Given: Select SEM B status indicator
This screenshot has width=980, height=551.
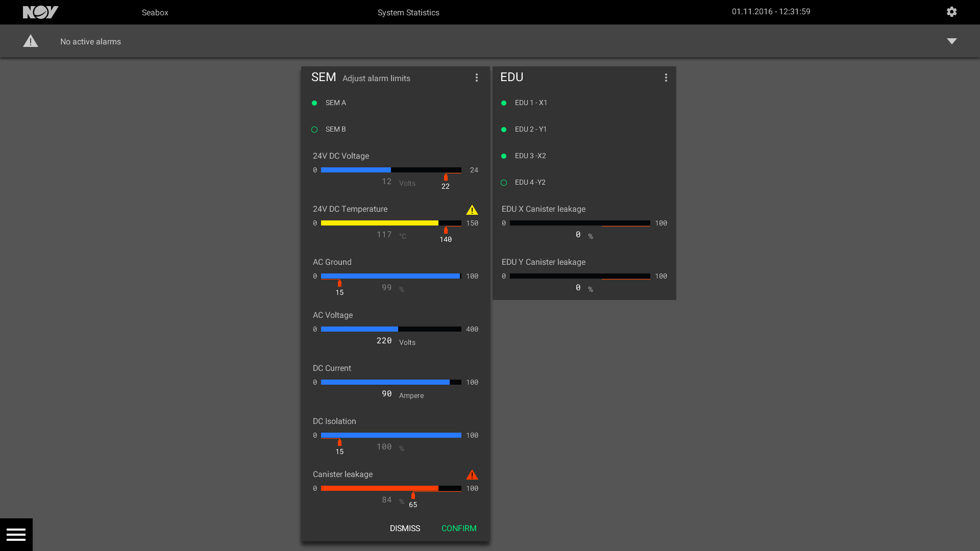Looking at the screenshot, I should click(x=314, y=130).
